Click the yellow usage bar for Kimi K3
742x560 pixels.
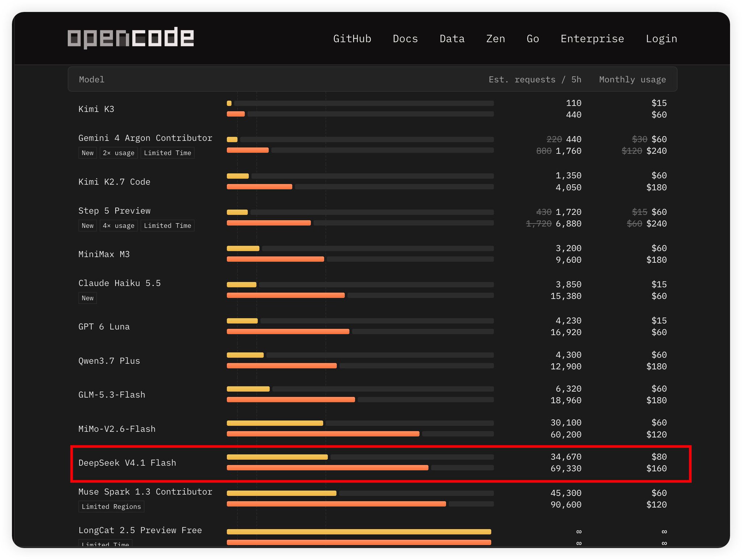[229, 103]
